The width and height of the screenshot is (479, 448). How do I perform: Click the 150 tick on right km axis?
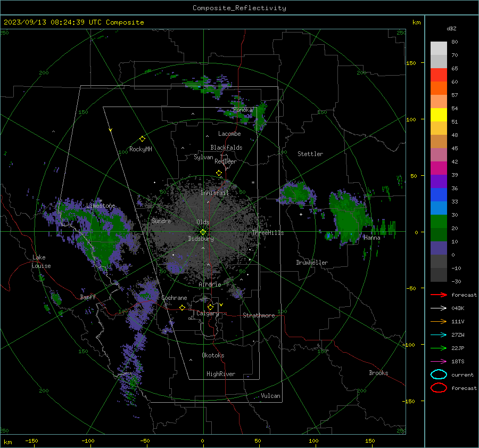[x=411, y=63]
